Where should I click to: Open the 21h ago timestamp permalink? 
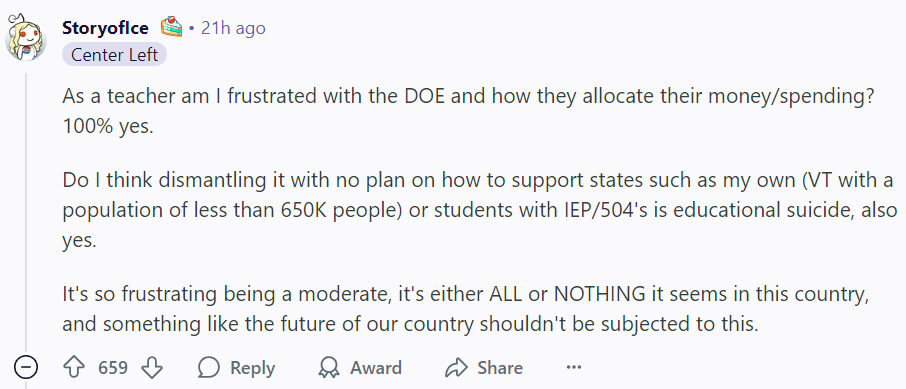pos(233,28)
